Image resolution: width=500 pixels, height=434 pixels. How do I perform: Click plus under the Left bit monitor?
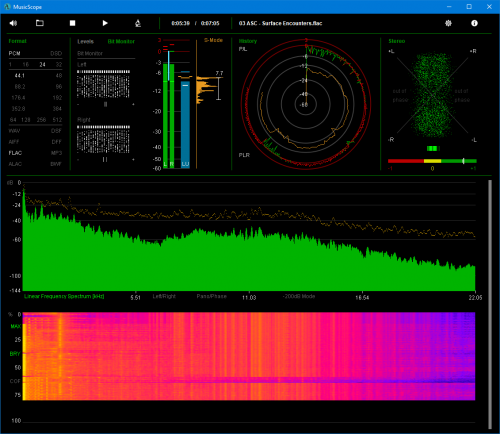133,104
